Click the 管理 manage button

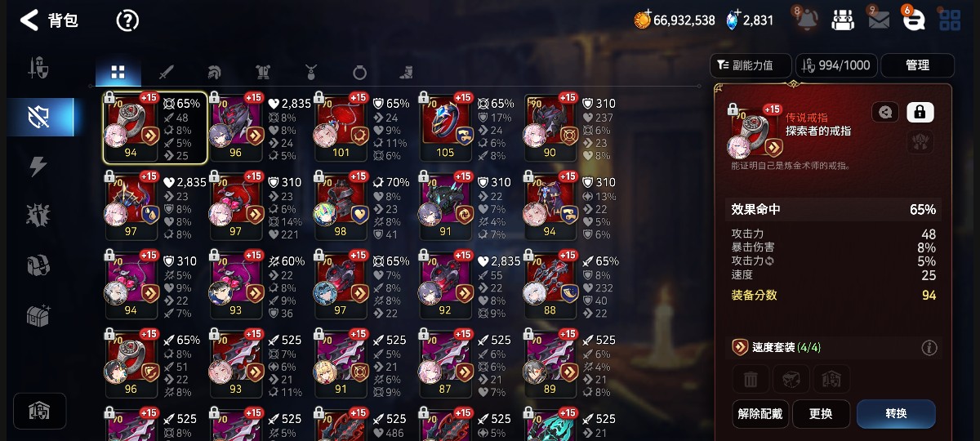click(918, 65)
